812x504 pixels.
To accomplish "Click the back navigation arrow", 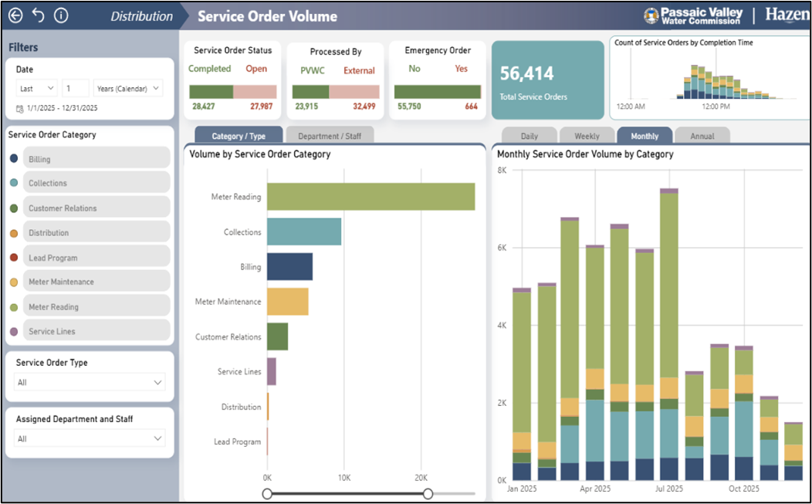I will 15,15.
